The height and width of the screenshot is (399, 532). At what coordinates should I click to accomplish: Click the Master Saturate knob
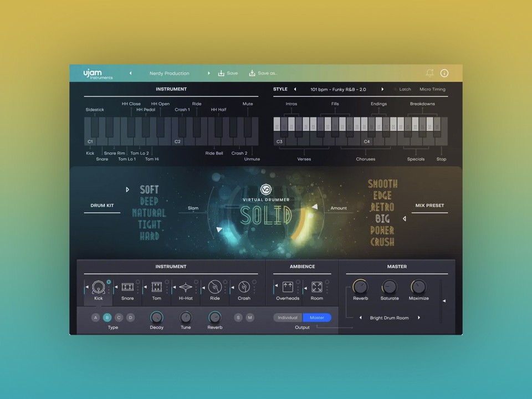390,287
